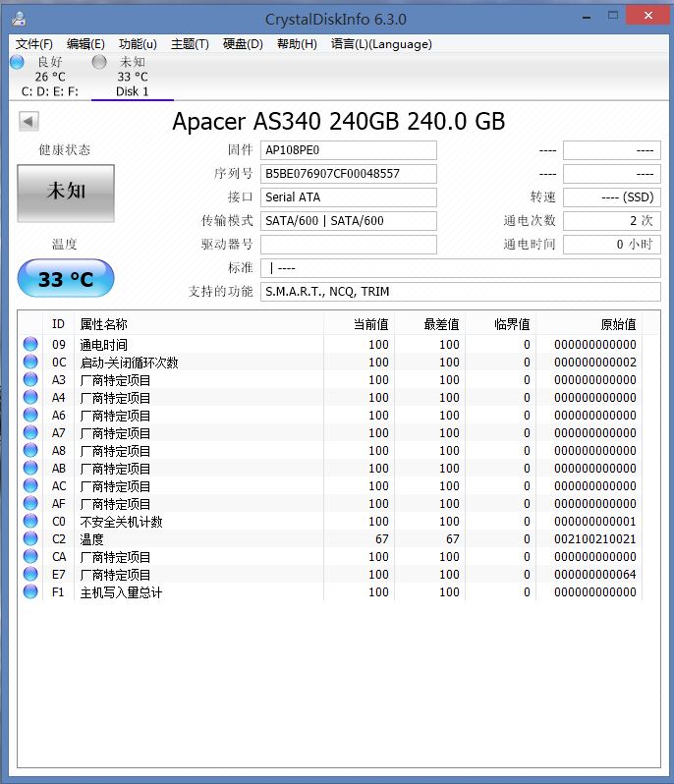Click status icon of row A4
Viewport: 674px width, 784px height.
[30, 397]
